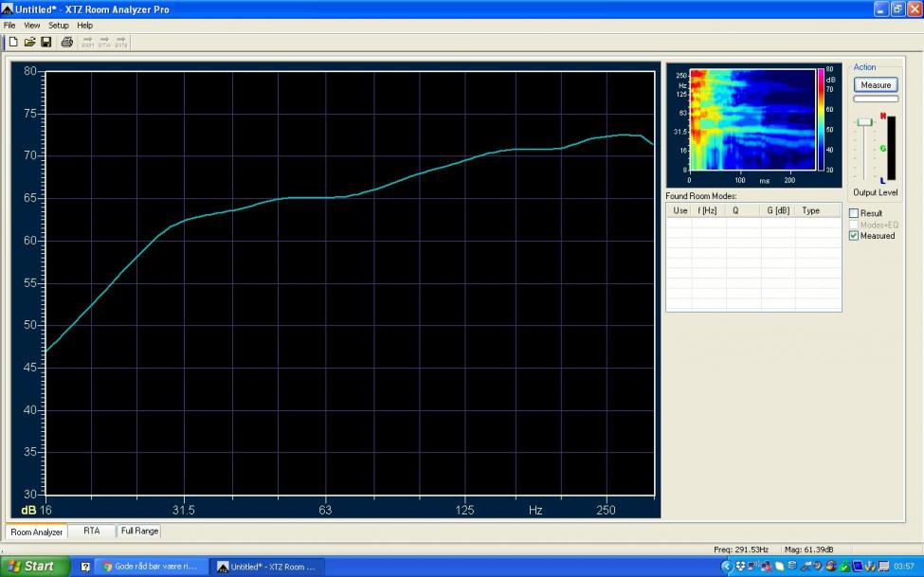Click the New file toolbar icon
The height and width of the screenshot is (577, 924).
pos(12,42)
